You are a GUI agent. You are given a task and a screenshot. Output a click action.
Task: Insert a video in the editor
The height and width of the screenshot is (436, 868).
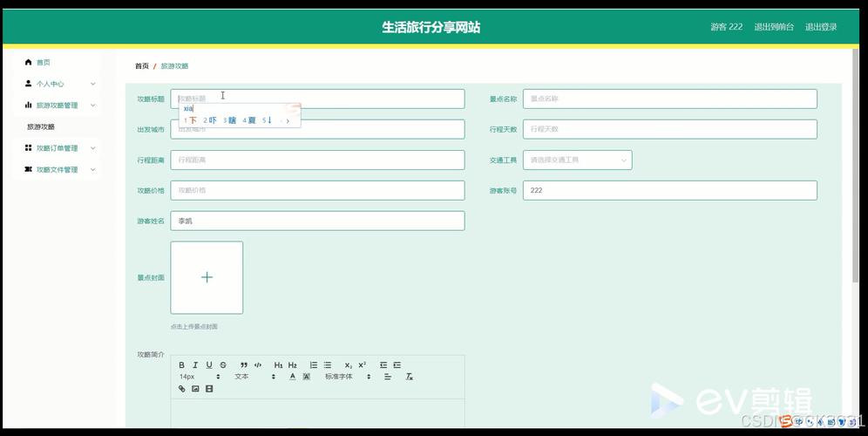(x=209, y=389)
